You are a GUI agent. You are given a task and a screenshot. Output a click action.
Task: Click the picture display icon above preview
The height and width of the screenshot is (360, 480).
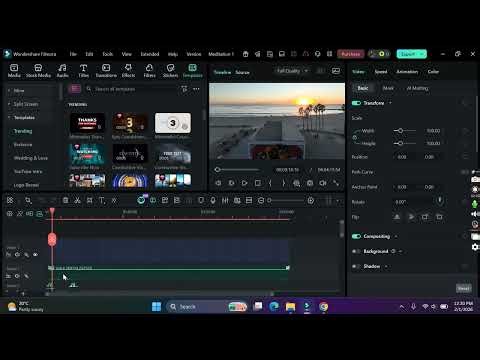(x=336, y=71)
